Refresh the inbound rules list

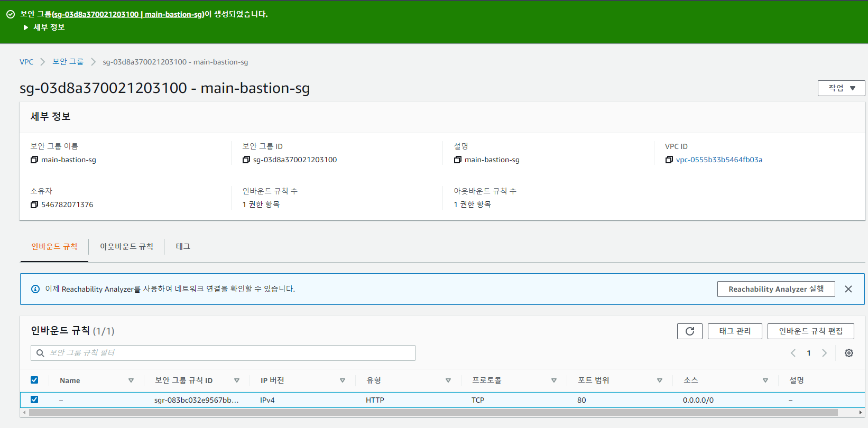(689, 331)
